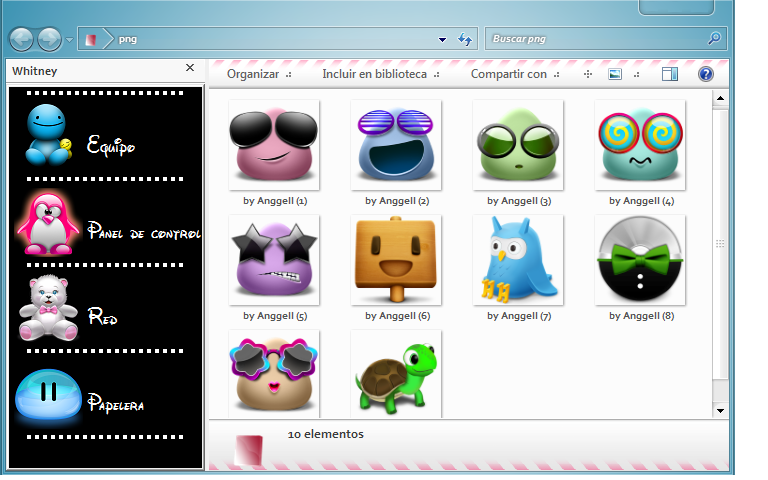The width and height of the screenshot is (768, 480).
Task: Open the Compartir con menu
Action: pos(515,74)
